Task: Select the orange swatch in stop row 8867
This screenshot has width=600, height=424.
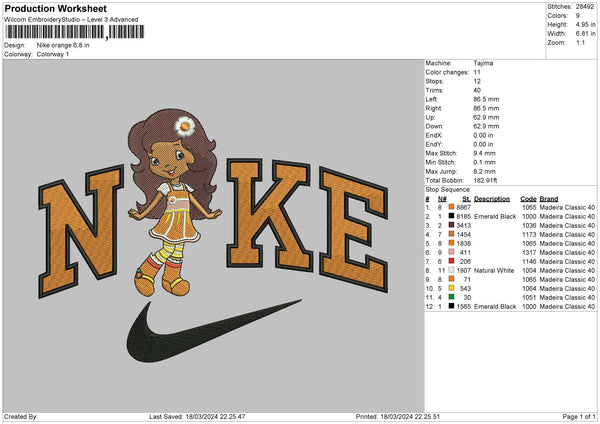Action: pyautogui.click(x=452, y=207)
